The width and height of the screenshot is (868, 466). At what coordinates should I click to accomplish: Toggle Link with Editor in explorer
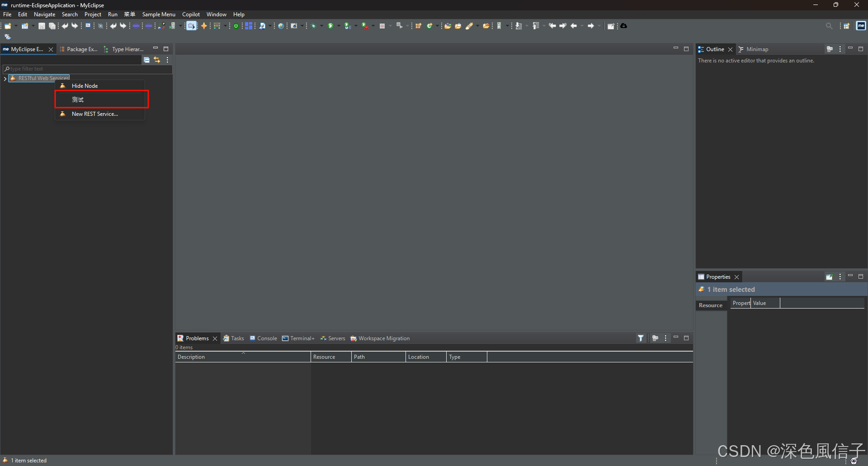(x=157, y=60)
